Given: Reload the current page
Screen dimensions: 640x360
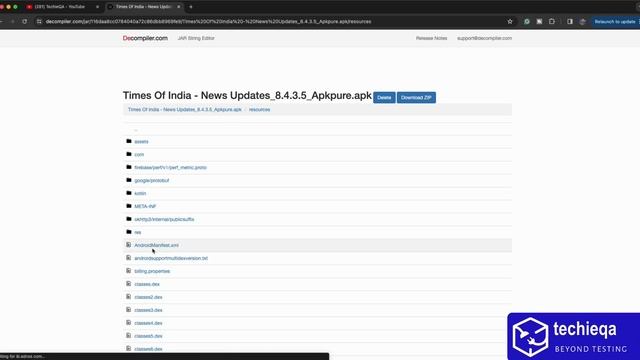Looking at the screenshot, I should click(25, 22).
